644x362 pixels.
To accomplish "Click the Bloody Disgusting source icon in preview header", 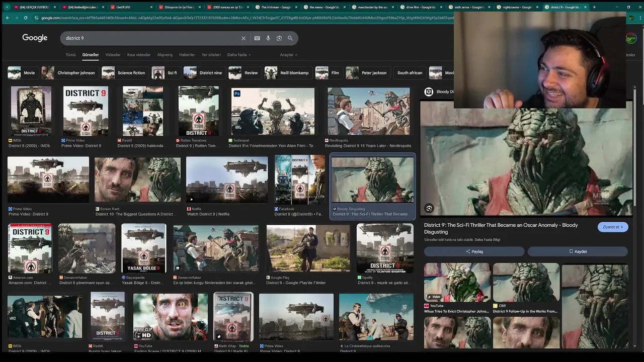I will coord(429,92).
